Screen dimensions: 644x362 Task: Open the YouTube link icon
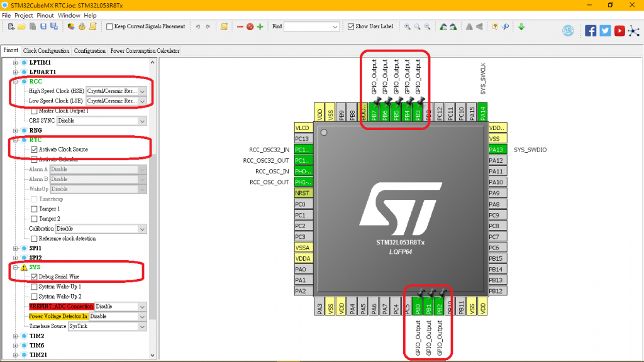click(x=619, y=31)
